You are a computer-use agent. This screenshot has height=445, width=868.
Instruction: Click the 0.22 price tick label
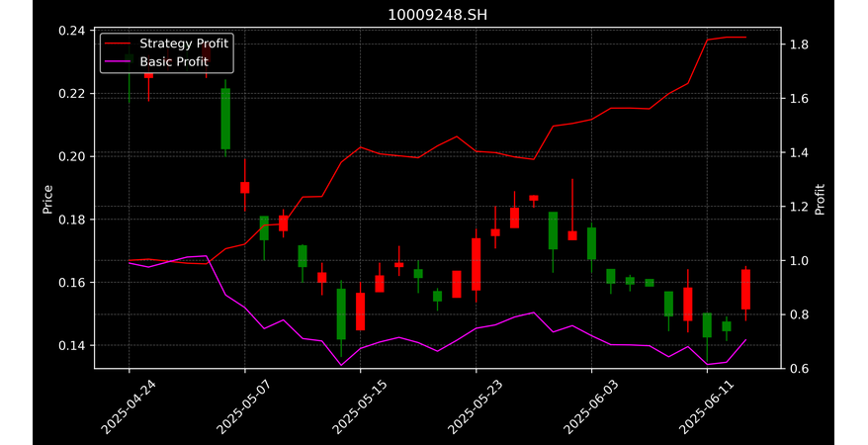point(72,94)
